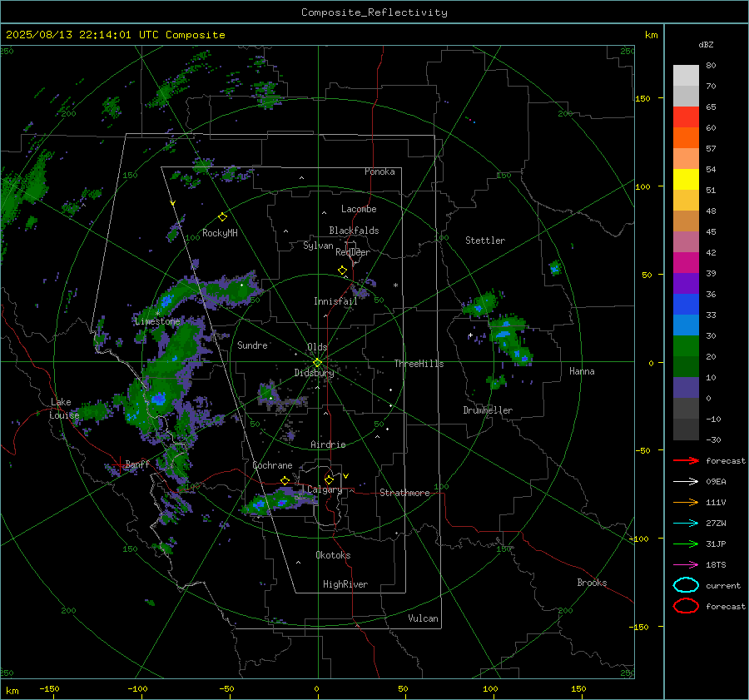The image size is (749, 700).
Task: Click the yellow diamond marker above RedDeer
Action: point(342,271)
